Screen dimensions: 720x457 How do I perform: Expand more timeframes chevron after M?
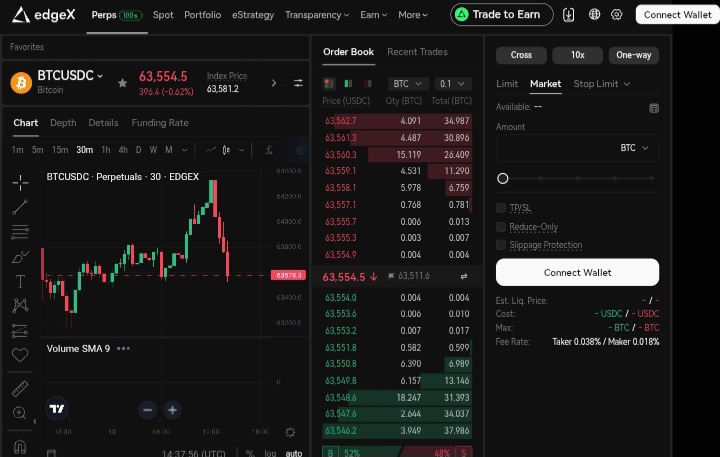(x=185, y=150)
